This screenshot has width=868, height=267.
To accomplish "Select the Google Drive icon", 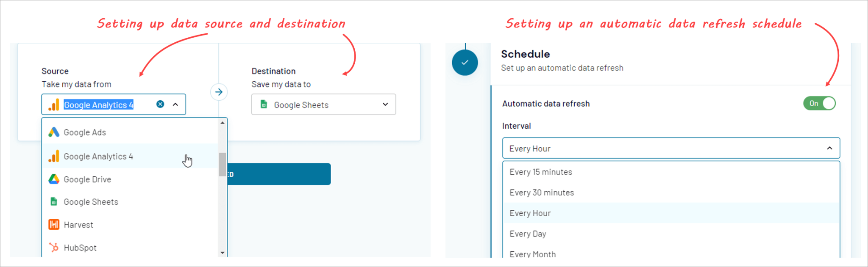I will tap(54, 179).
